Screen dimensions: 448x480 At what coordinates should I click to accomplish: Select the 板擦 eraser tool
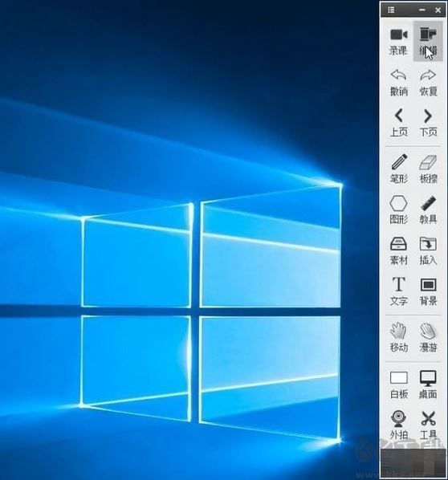point(428,169)
